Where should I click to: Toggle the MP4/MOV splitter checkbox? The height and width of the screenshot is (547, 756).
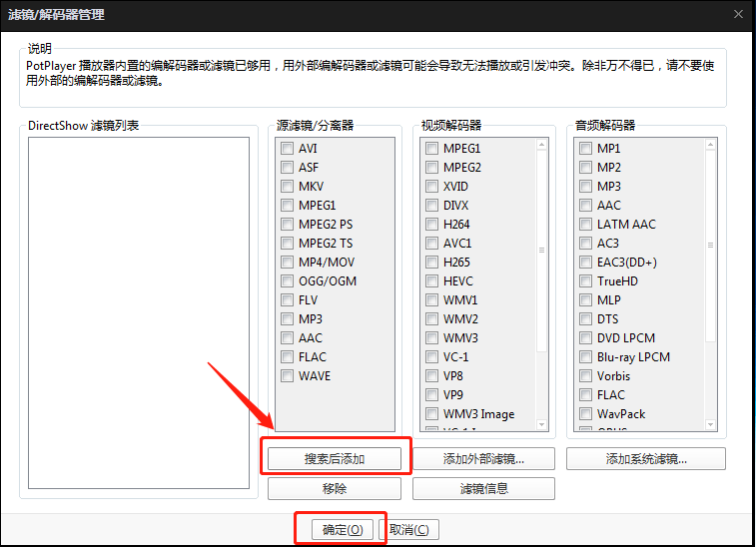coord(287,263)
